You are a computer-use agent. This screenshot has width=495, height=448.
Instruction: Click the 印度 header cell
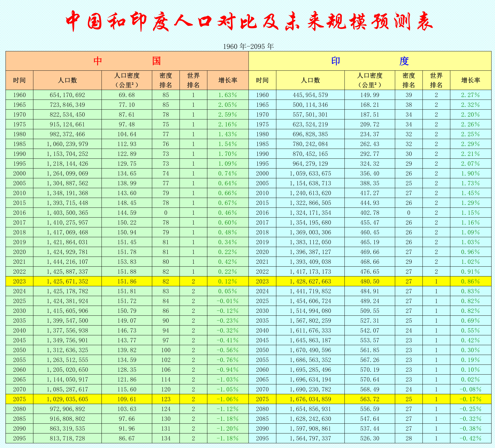click(x=370, y=61)
